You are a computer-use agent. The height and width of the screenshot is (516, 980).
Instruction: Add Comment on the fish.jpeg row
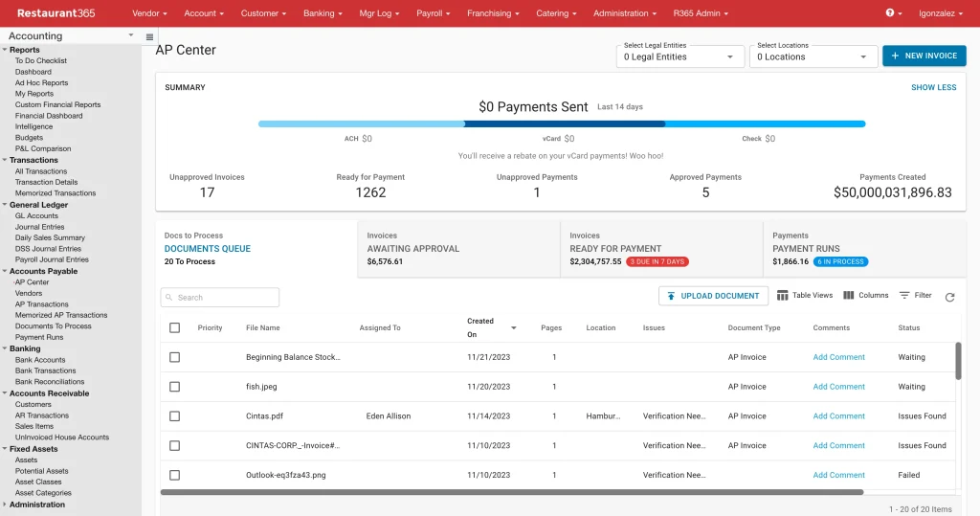(x=838, y=387)
